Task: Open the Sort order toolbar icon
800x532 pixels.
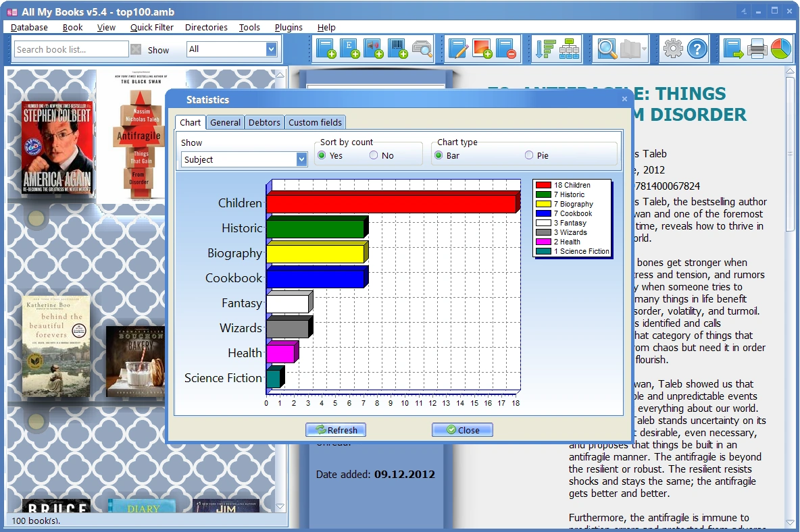Action: pyautogui.click(x=545, y=49)
